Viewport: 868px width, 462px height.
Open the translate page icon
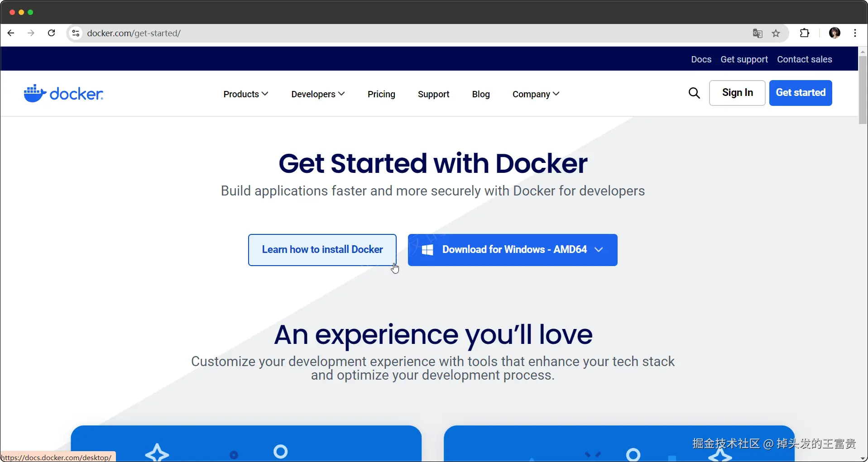(758, 33)
